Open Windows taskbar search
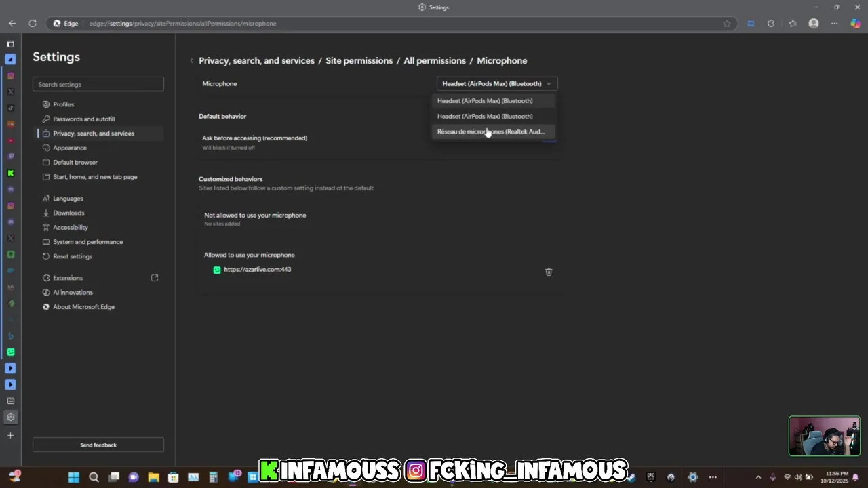This screenshot has width=868, height=488. tap(94, 477)
